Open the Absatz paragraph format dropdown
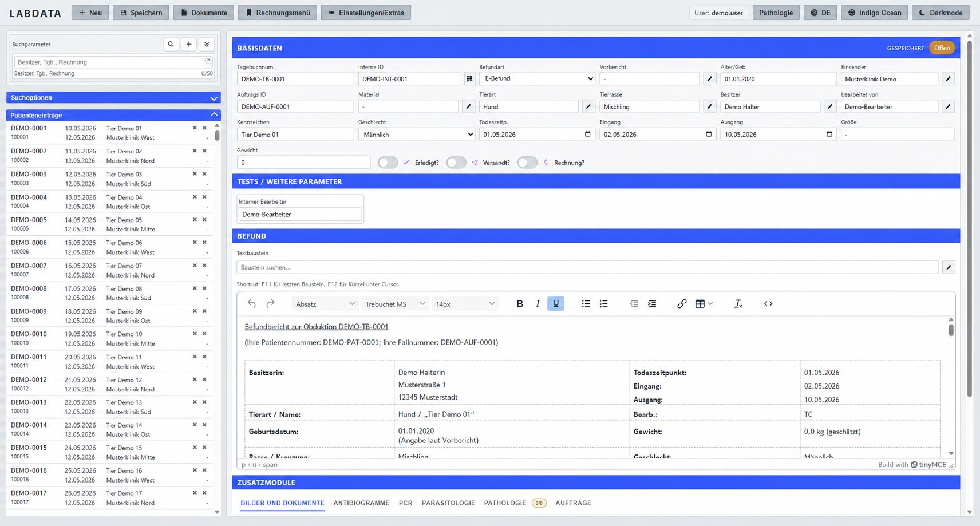Viewport: 980px width, 526px height. [x=325, y=304]
